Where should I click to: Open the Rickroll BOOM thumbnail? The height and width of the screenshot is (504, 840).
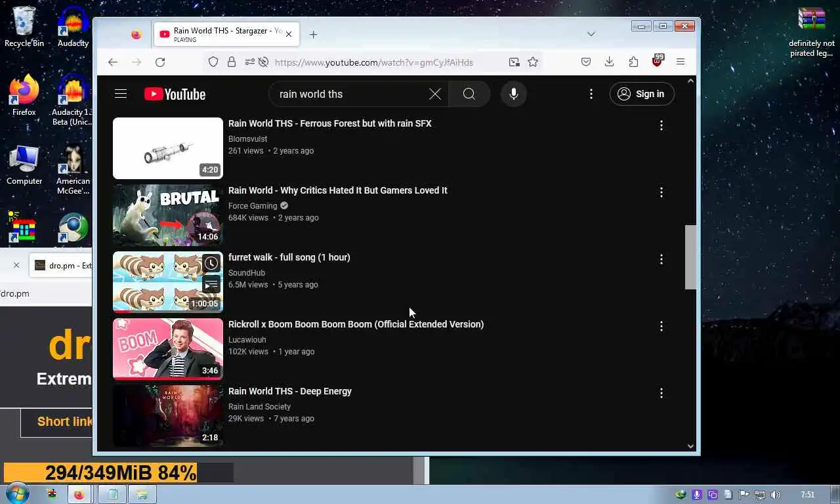pyautogui.click(x=168, y=349)
